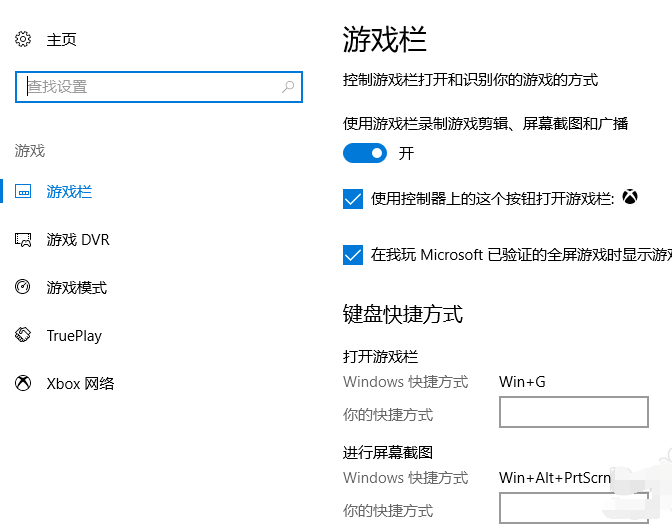The height and width of the screenshot is (526, 672).
Task: Select the 游戏栏 text in the sidebar
Action: tap(69, 191)
